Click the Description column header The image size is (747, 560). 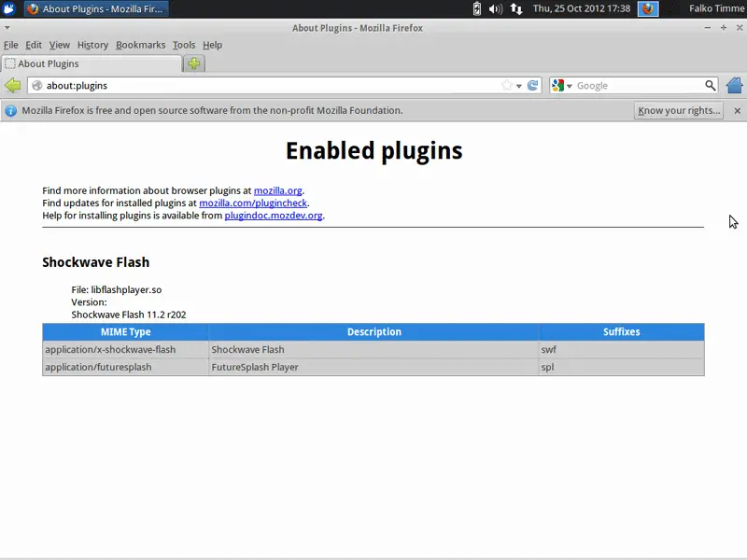[374, 332]
